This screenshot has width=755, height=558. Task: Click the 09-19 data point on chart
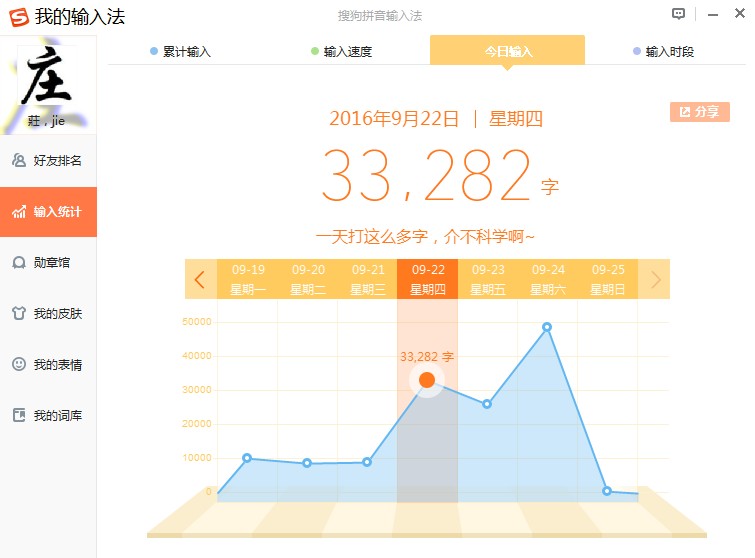tap(247, 458)
